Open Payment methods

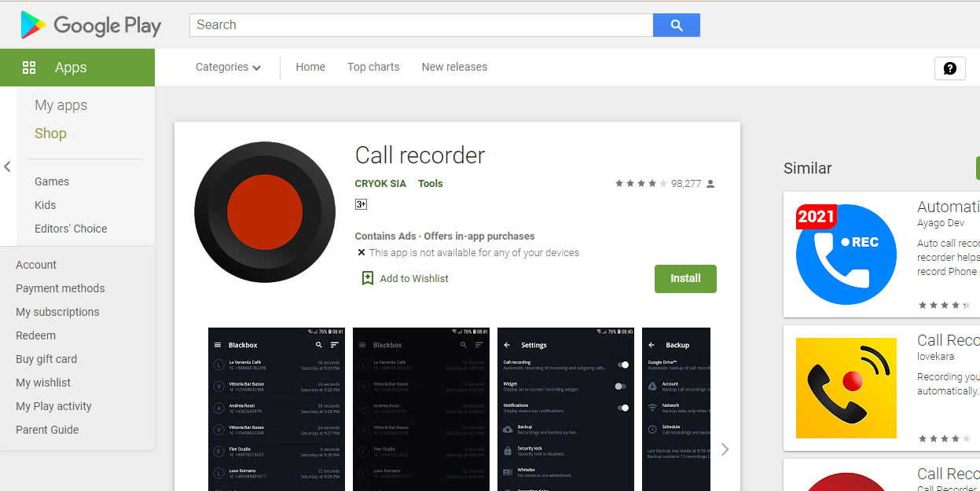point(61,288)
